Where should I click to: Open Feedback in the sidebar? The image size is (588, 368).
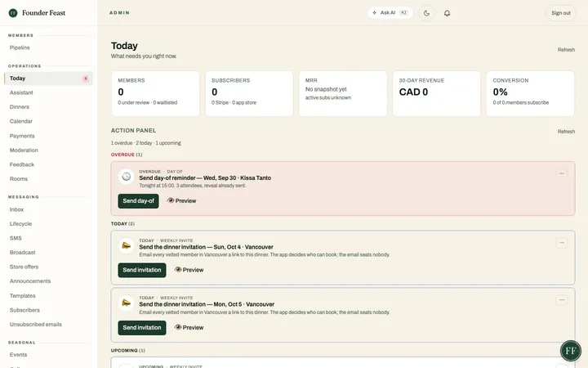(22, 164)
